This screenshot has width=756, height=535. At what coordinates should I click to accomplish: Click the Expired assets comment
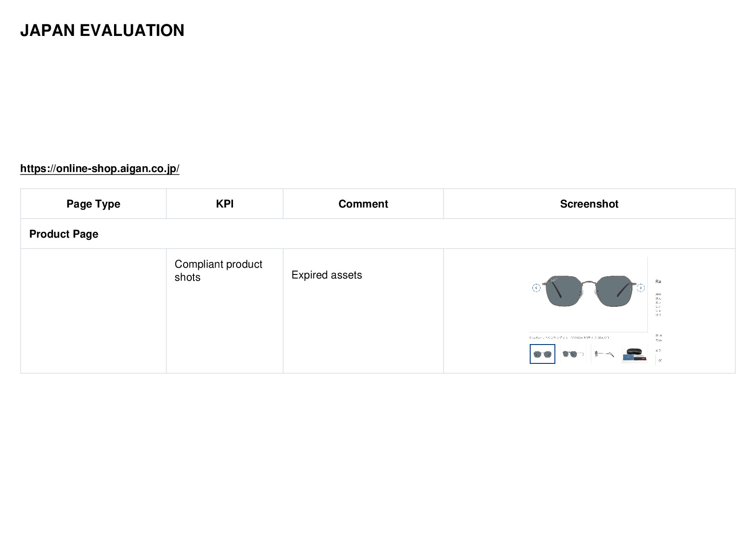click(327, 275)
